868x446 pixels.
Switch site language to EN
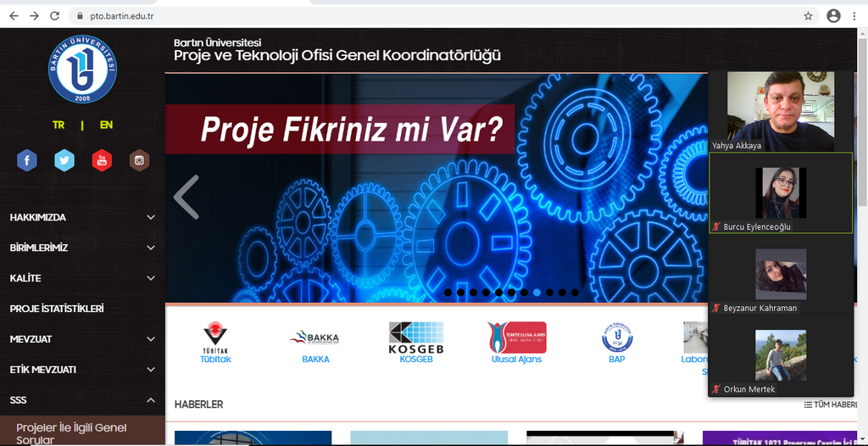coord(106,125)
